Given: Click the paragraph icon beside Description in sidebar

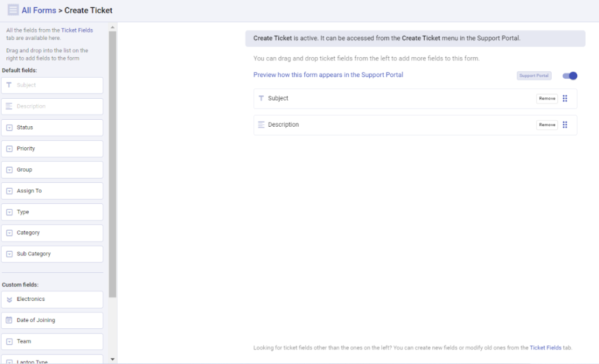Looking at the screenshot, I should [8, 106].
